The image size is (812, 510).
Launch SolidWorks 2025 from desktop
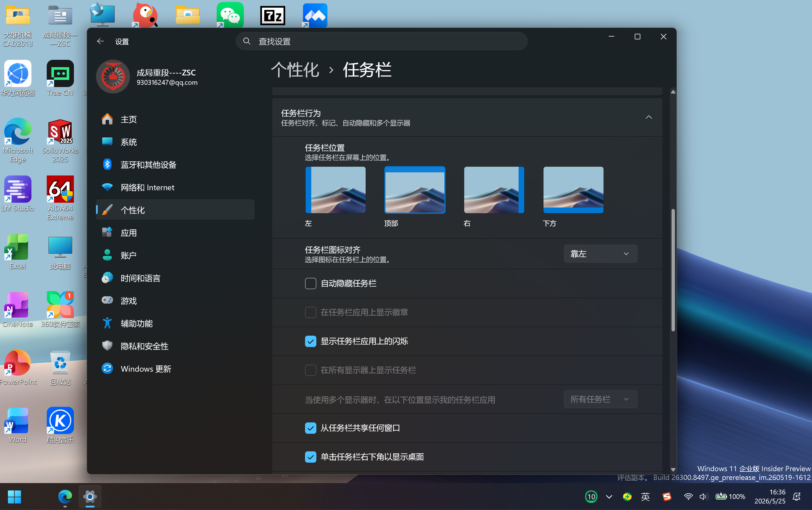click(x=60, y=141)
